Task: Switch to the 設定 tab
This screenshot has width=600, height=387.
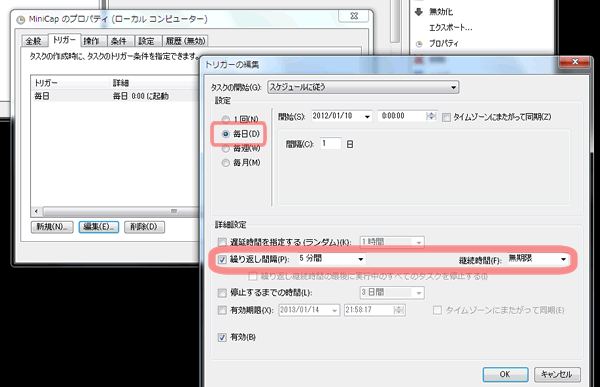Action: tap(146, 41)
